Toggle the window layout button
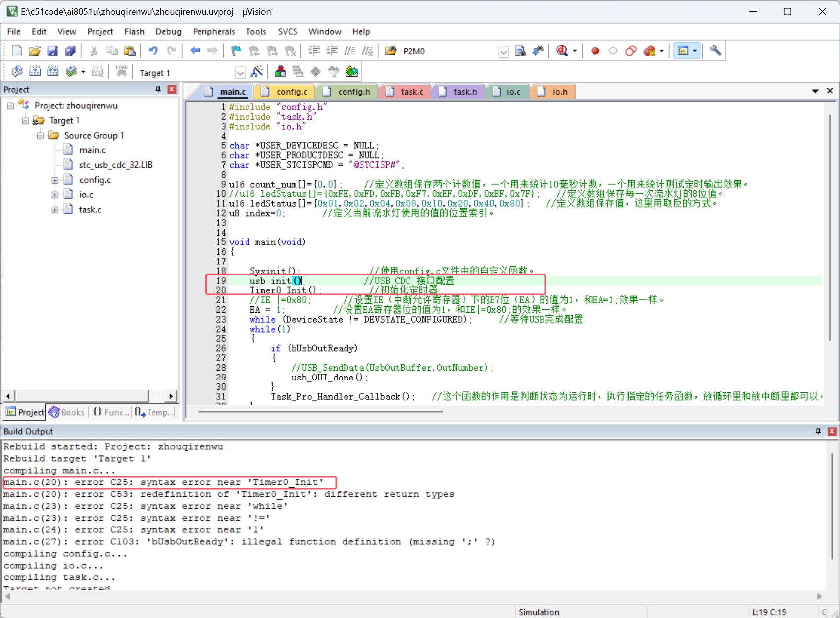This screenshot has width=840, height=618. pyautogui.click(x=683, y=51)
